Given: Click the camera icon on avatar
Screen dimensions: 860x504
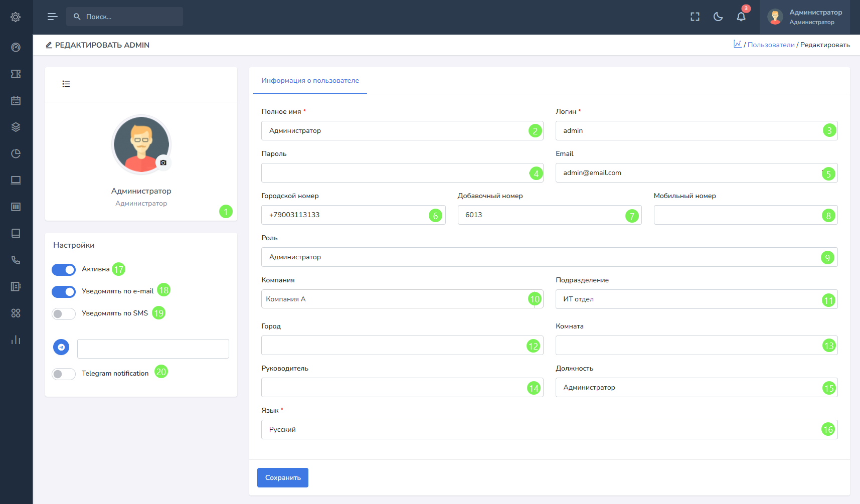Looking at the screenshot, I should [163, 162].
